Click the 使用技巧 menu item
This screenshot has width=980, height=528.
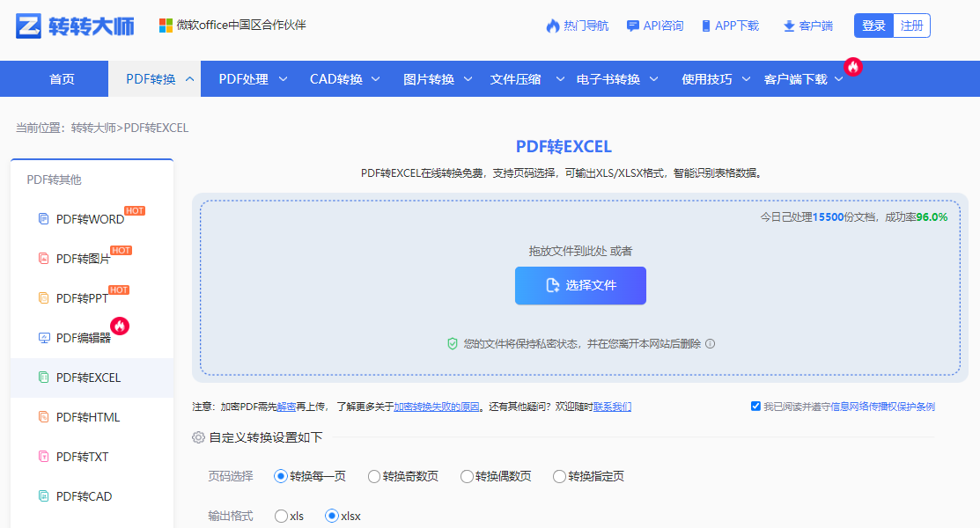click(707, 79)
